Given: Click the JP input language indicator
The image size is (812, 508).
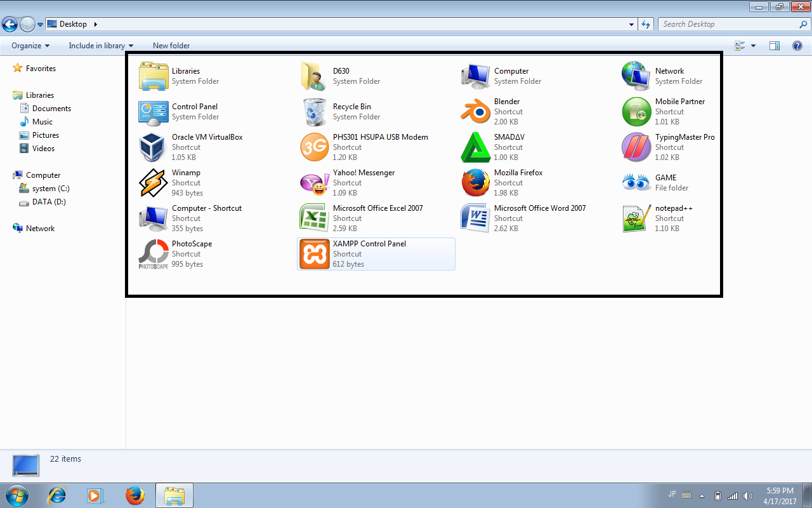Looking at the screenshot, I should click(x=672, y=494).
